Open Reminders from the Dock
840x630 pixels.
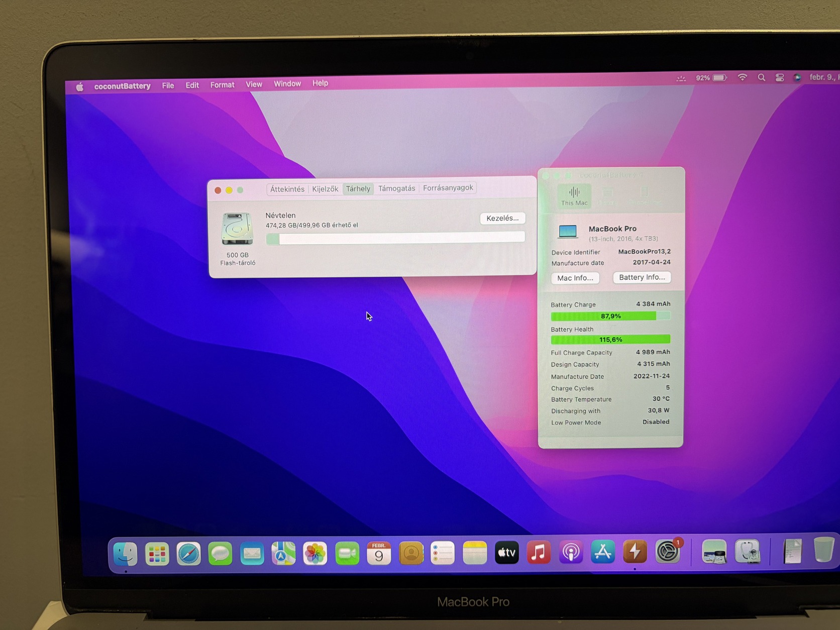(x=443, y=553)
